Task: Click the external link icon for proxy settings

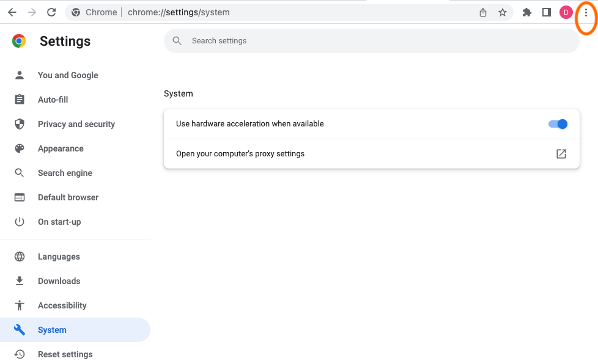Action: tap(561, 154)
